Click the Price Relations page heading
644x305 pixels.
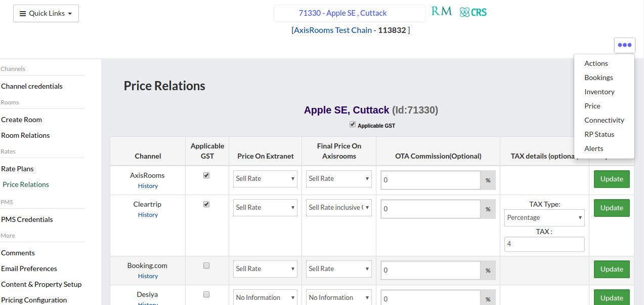click(x=164, y=86)
